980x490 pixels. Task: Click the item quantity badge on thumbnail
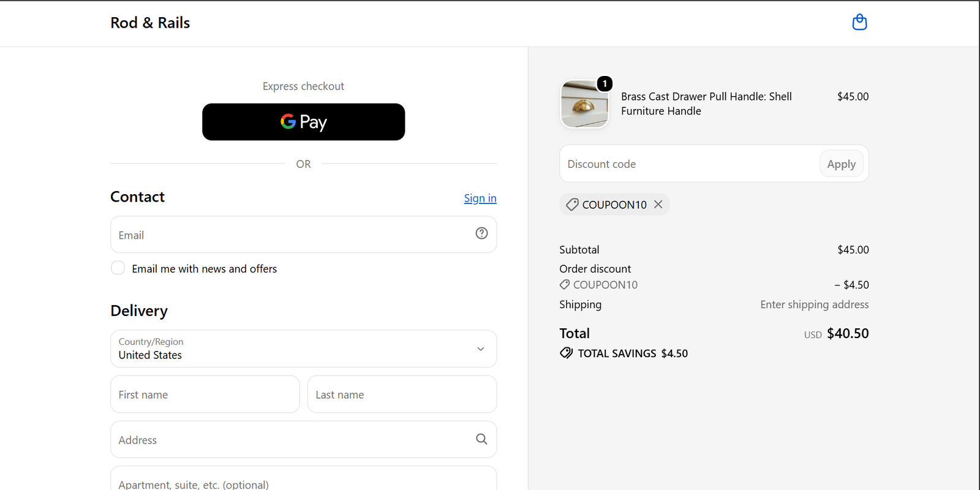(x=605, y=83)
